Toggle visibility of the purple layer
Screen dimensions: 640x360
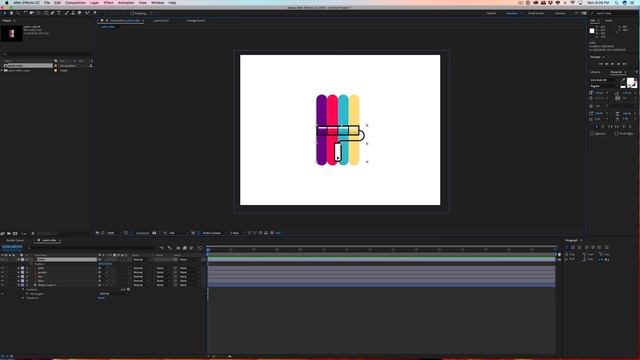point(2,272)
